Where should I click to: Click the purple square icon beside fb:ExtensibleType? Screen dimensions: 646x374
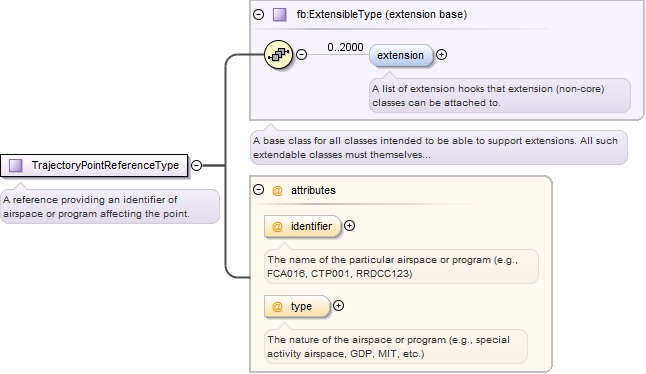click(280, 14)
